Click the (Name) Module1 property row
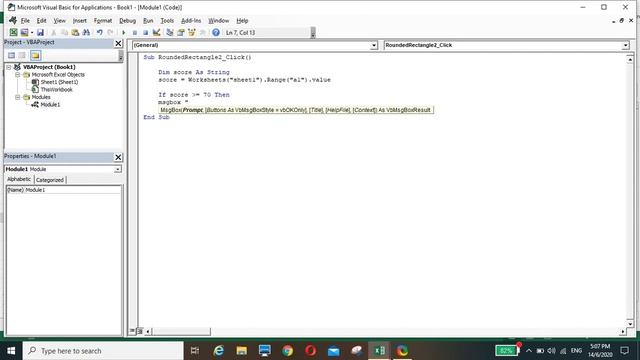Screen dimensions: 640x360 tap(64, 190)
